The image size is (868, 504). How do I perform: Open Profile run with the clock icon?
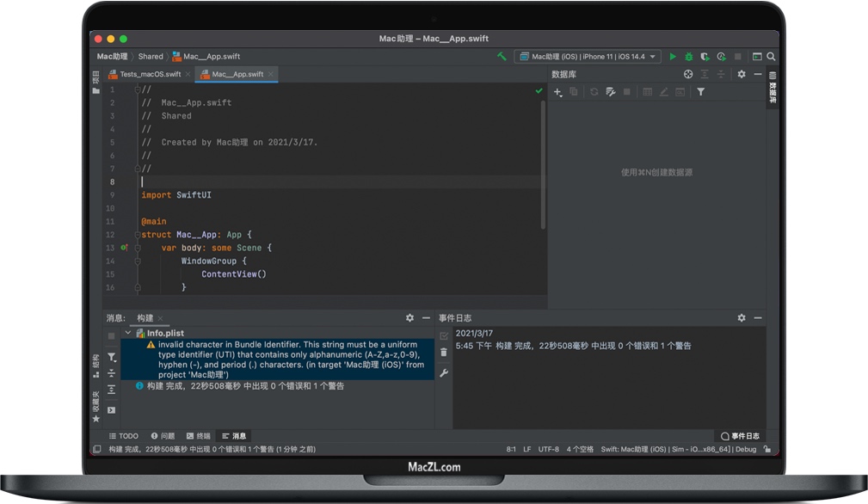[721, 56]
